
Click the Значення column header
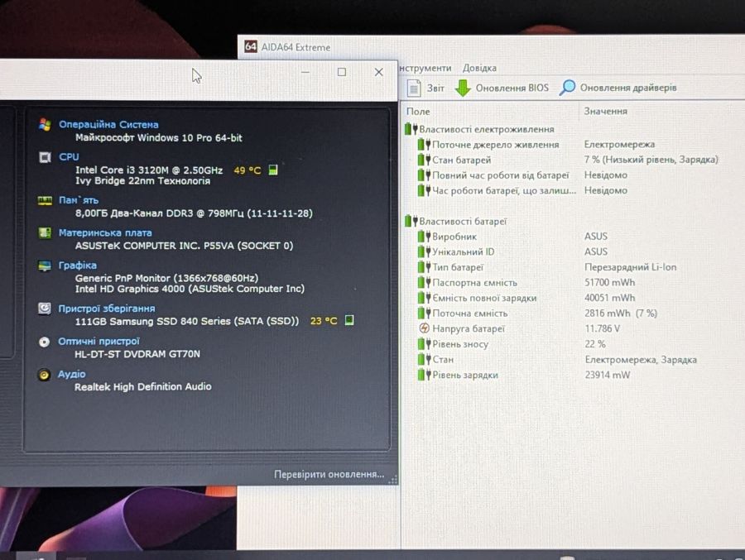[605, 111]
